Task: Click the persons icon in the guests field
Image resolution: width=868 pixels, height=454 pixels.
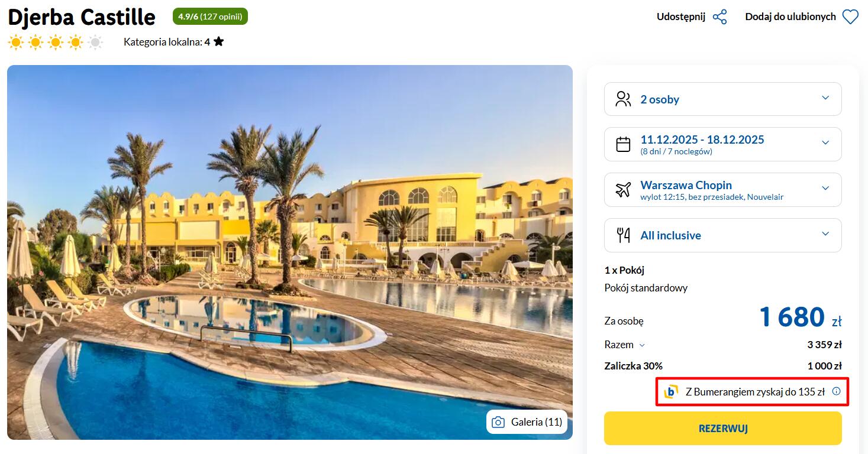Action: [623, 99]
